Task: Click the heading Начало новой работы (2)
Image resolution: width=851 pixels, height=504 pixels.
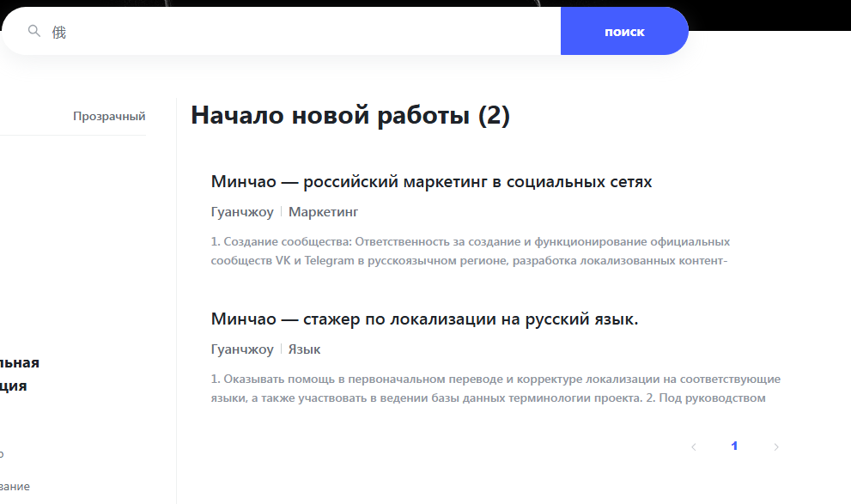Action: point(350,115)
